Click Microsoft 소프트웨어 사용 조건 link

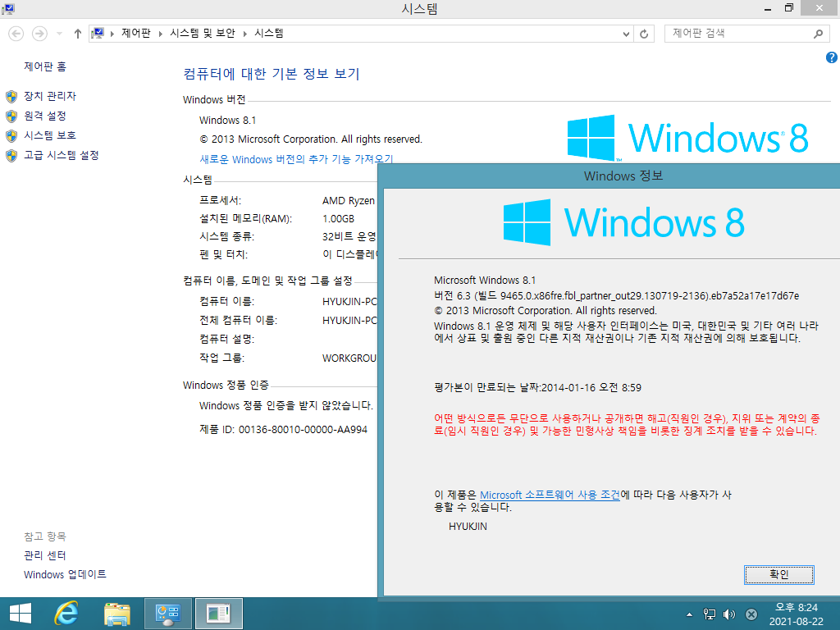click(550, 495)
